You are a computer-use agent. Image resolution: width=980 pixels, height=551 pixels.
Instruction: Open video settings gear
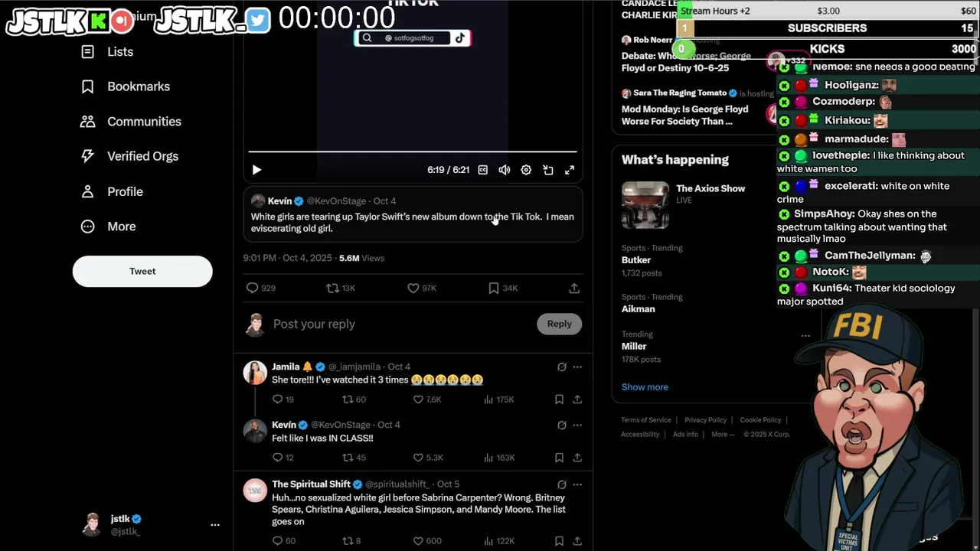(x=526, y=170)
